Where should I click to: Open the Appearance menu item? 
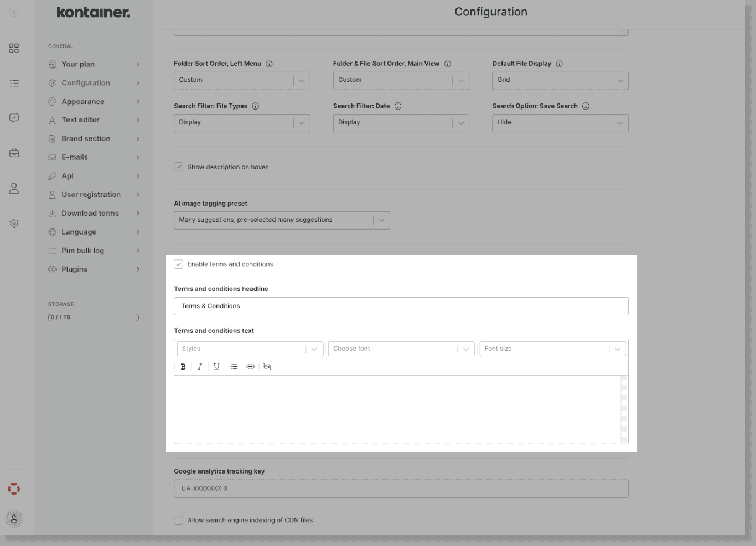[x=83, y=101]
